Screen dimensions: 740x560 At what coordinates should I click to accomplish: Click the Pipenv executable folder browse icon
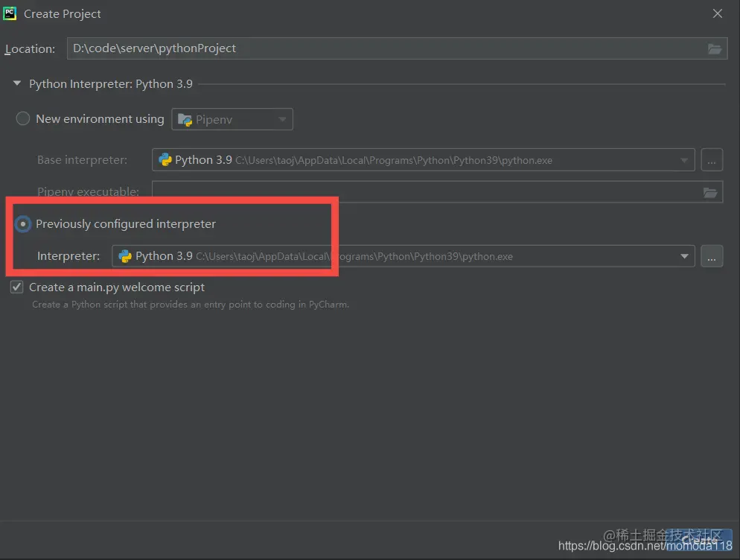point(710,192)
